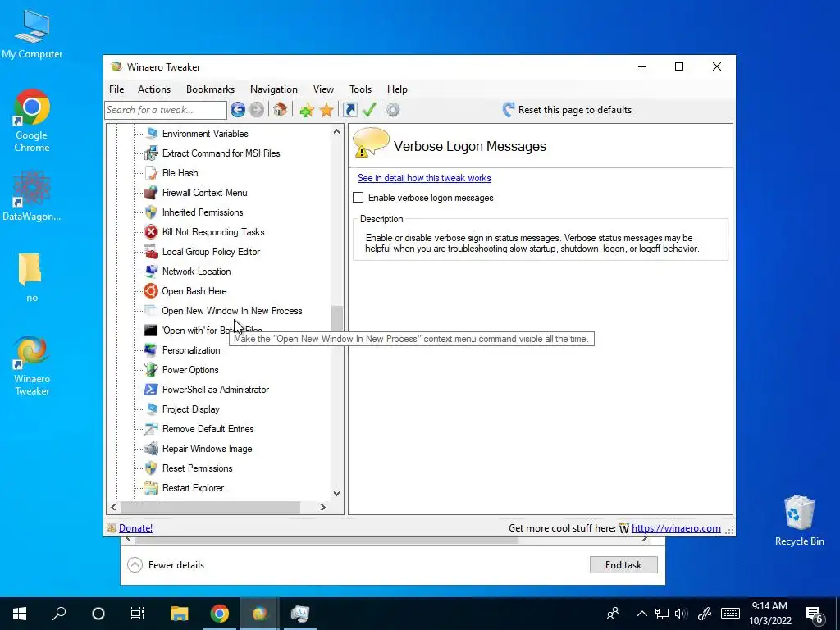Image resolution: width=840 pixels, height=630 pixels.
Task: Select the Network Location tree item
Action: click(197, 272)
